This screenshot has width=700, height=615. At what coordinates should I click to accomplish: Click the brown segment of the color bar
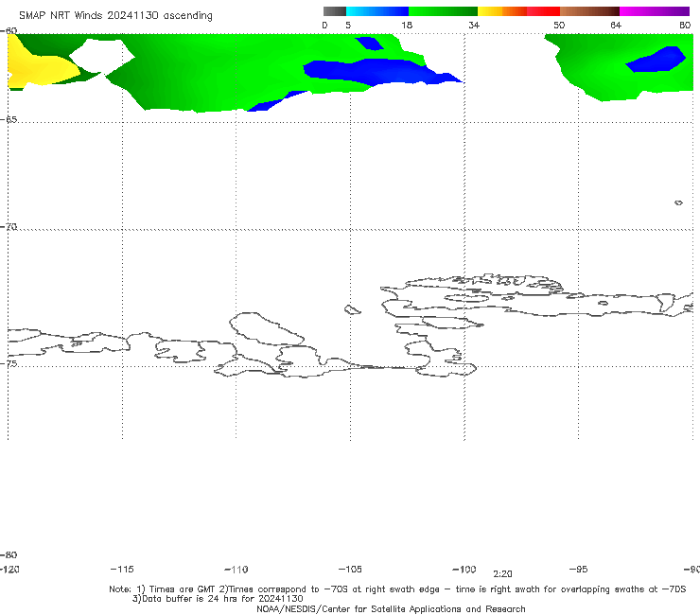[x=589, y=11]
